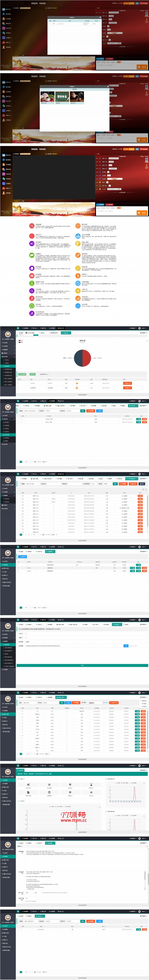Close the image gallery popup
149x980 pixels.
[x=108, y=86]
